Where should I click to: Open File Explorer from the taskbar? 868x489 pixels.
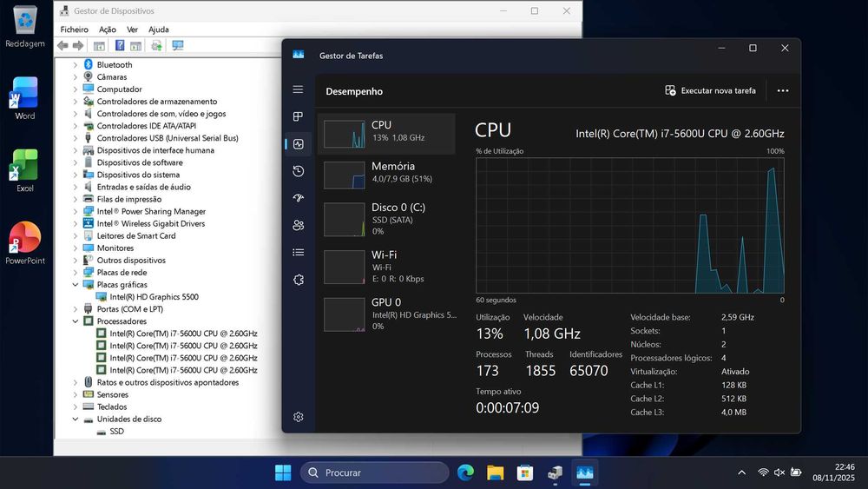[495, 472]
